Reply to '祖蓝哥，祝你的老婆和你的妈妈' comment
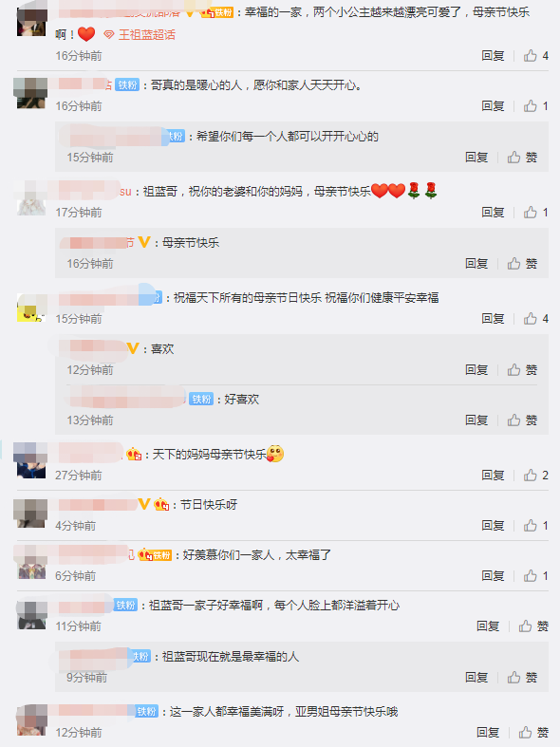560x747 pixels. click(x=493, y=212)
